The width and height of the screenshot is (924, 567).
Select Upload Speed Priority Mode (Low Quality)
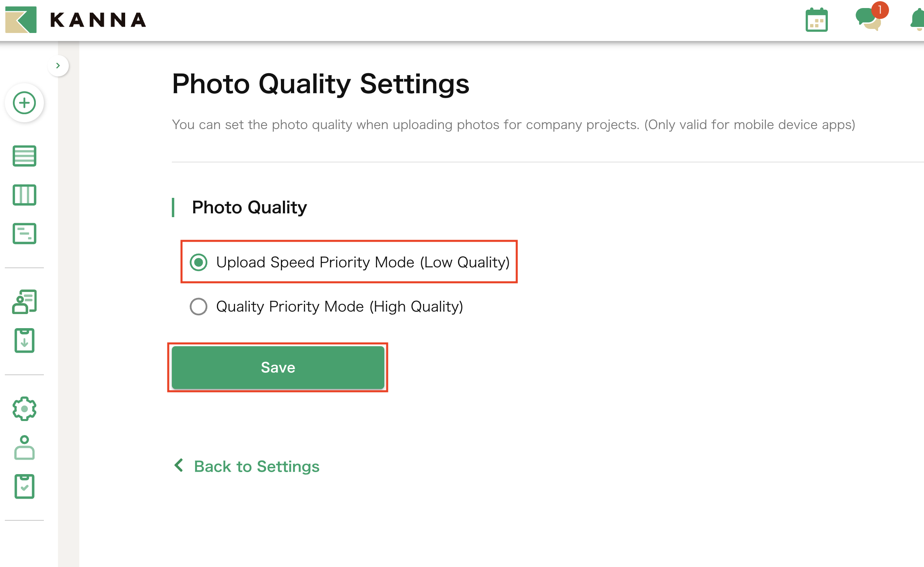(x=198, y=262)
